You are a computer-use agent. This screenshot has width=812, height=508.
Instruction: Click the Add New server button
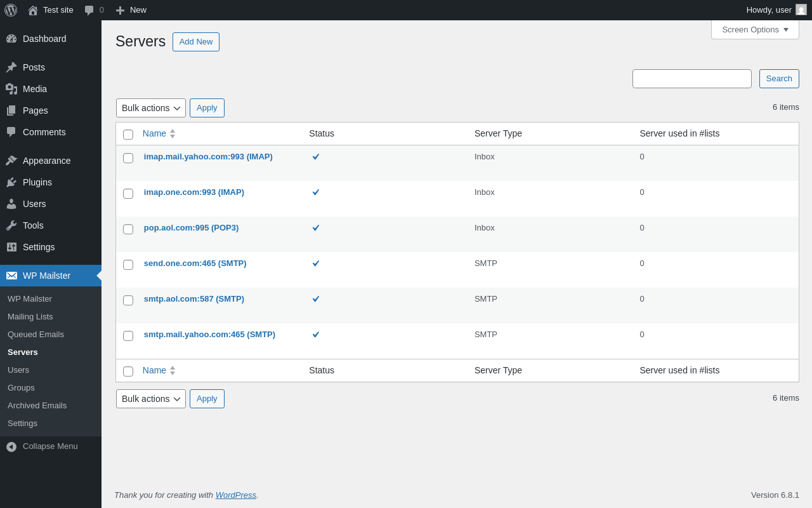point(196,42)
